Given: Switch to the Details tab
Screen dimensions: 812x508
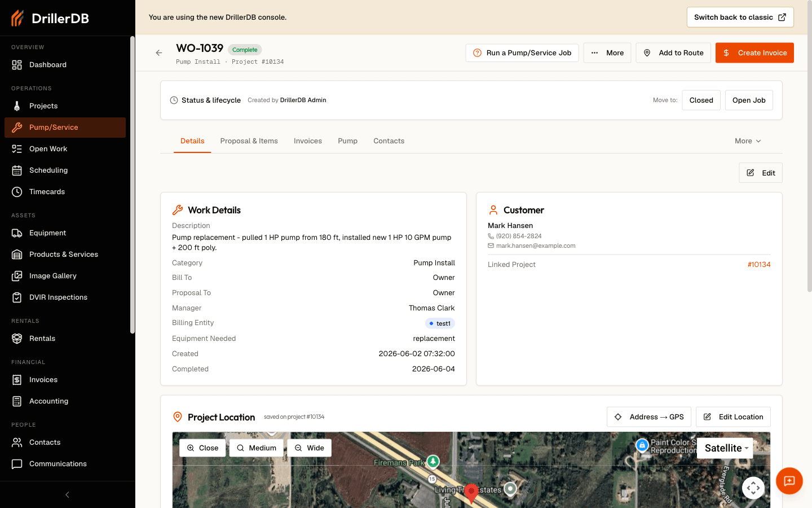Looking at the screenshot, I should (x=192, y=141).
